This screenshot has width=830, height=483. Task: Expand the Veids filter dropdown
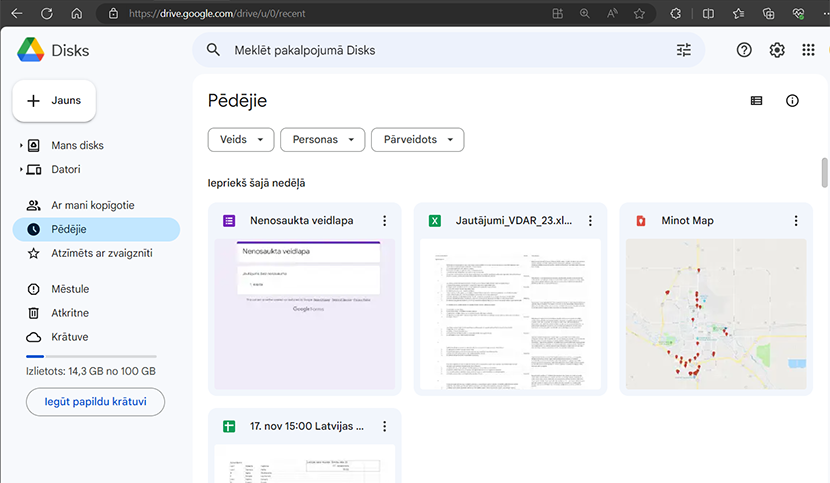[x=241, y=140]
